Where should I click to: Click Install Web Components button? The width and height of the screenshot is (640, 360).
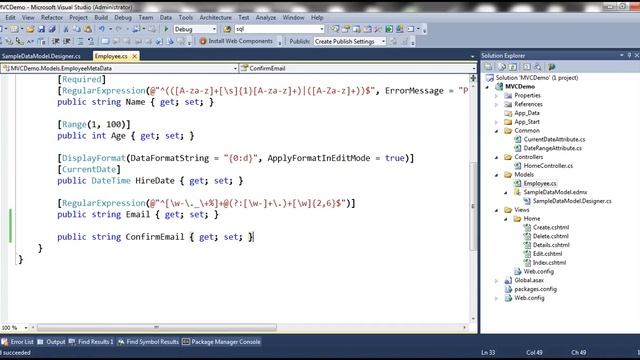point(236,41)
